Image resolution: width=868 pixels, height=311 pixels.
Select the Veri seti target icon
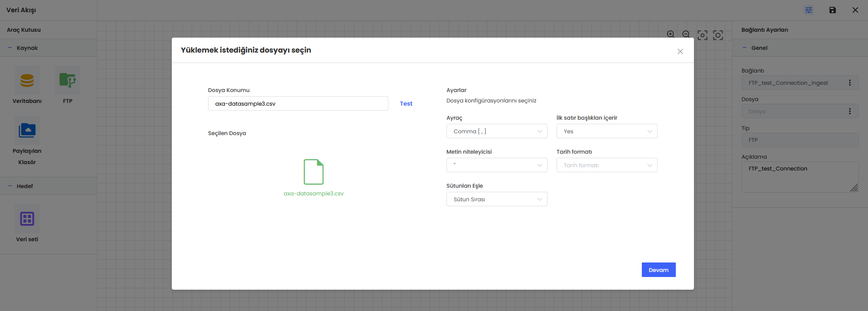coord(27,219)
